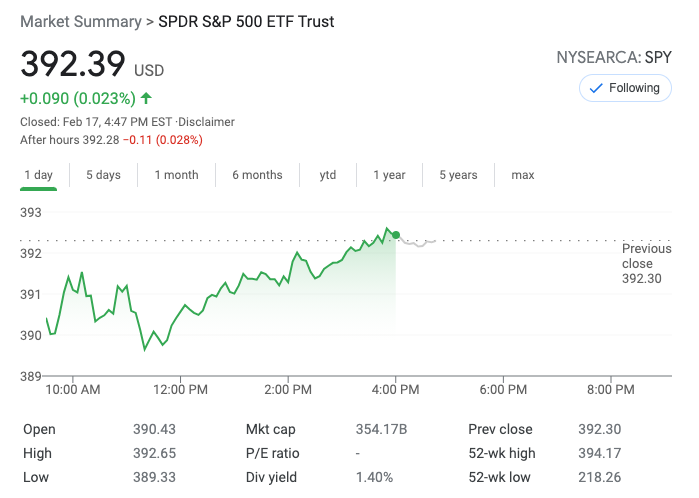Select the ytd range tab
The width and height of the screenshot is (699, 498).
tap(328, 175)
